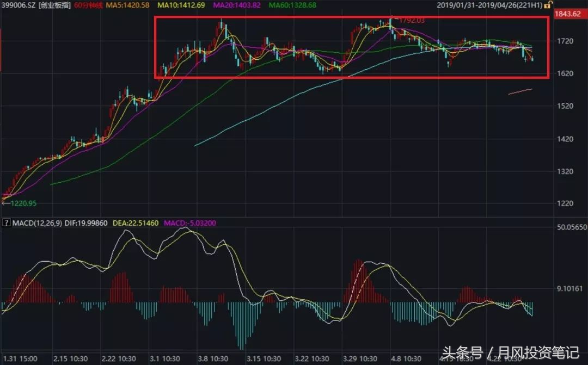Screen dimensions: 588x365
Task: Click the MA5:1420.58 moving average label
Action: coord(127,5)
